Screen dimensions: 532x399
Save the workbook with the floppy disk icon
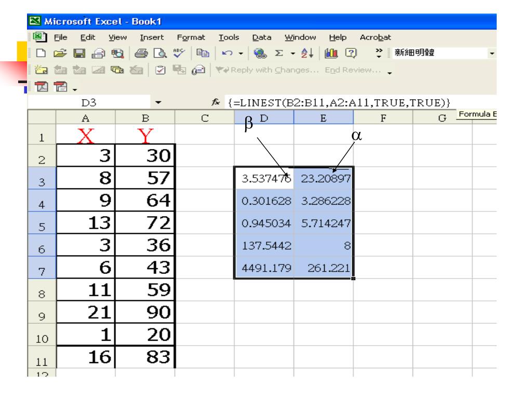coord(79,54)
